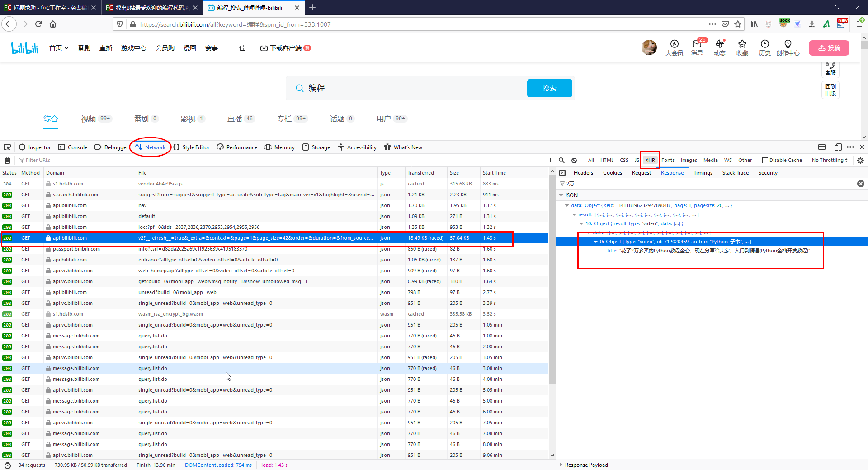Screen dimensions: 868x470
Task: Toggle CSS request filter
Action: coord(624,160)
